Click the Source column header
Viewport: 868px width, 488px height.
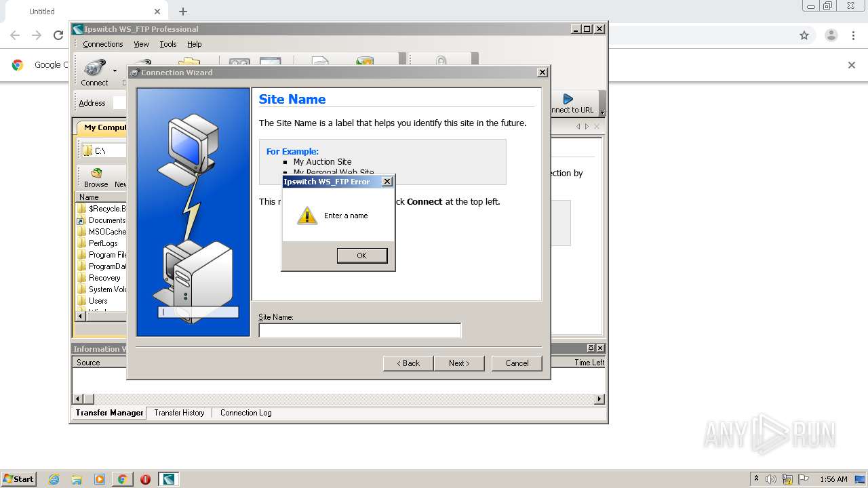(100, 363)
